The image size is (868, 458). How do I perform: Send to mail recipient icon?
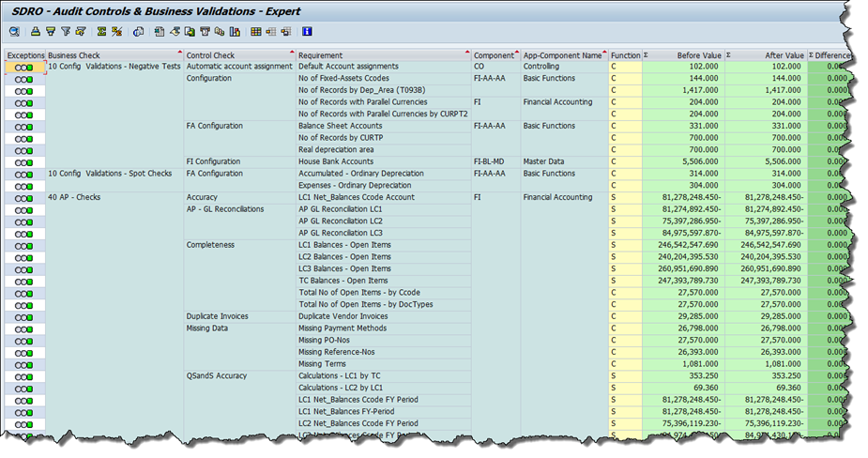[205, 32]
